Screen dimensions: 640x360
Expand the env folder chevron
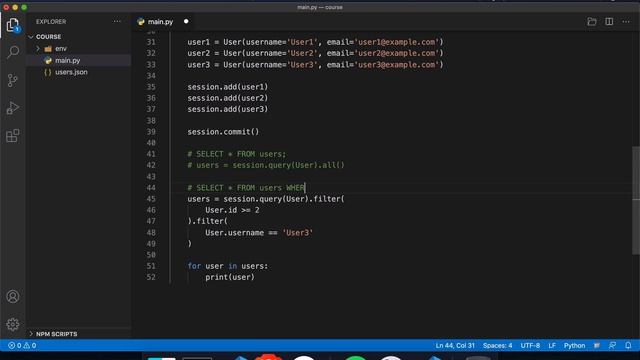(x=38, y=49)
